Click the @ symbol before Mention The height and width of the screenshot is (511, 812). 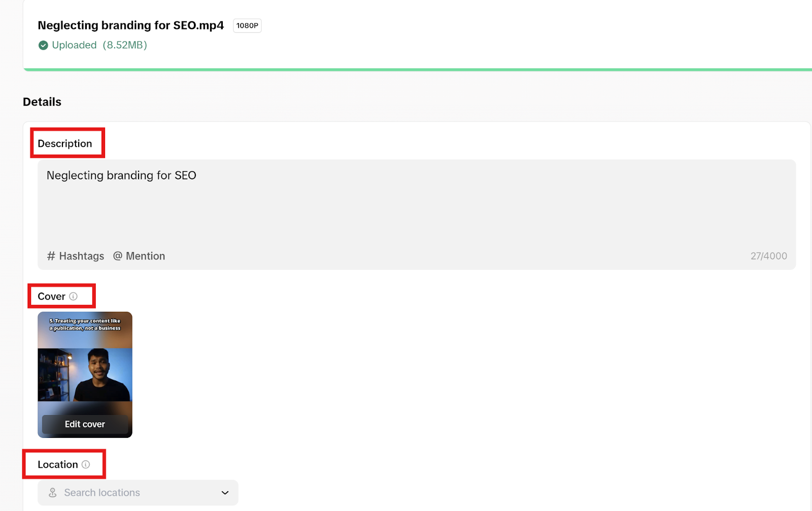118,256
